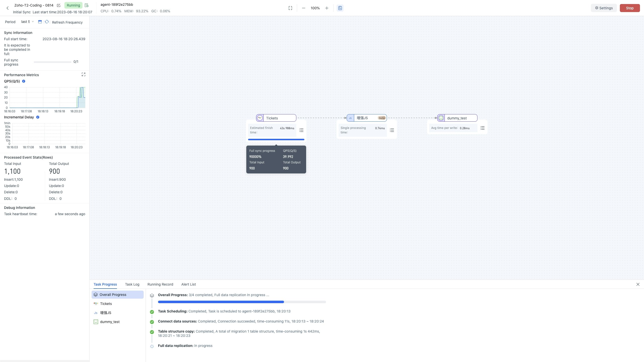This screenshot has width=644, height=362.
Task: Stop the running task
Action: [x=630, y=8]
